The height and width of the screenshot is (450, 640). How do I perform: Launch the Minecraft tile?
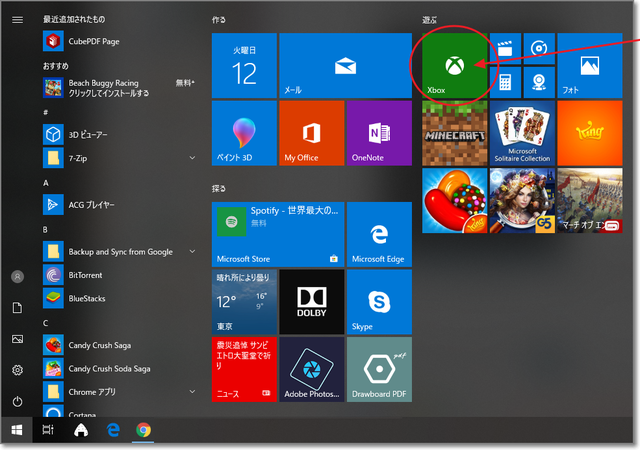(x=455, y=134)
